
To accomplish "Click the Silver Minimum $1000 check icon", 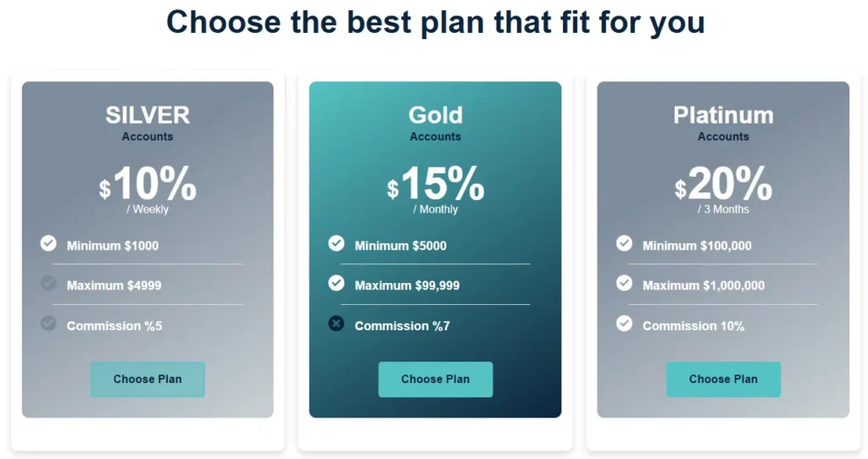I will pyautogui.click(x=48, y=244).
